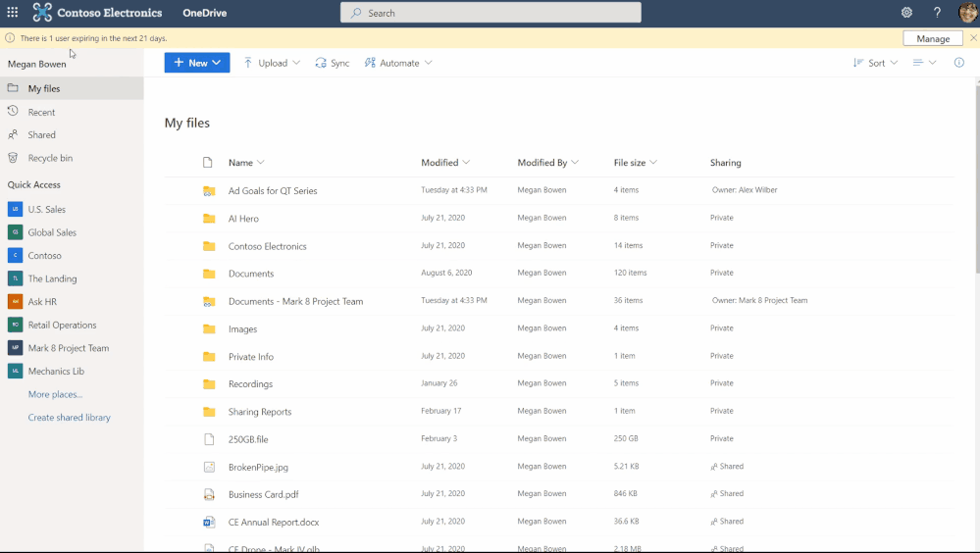Click the Search input box

click(x=490, y=13)
